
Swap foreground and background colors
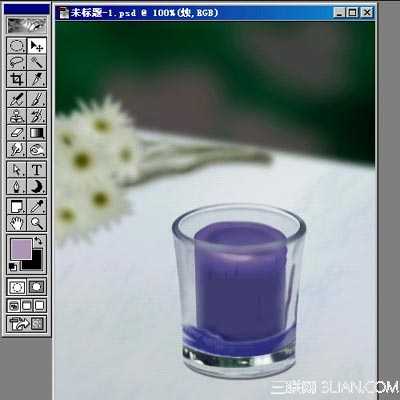click(x=38, y=241)
